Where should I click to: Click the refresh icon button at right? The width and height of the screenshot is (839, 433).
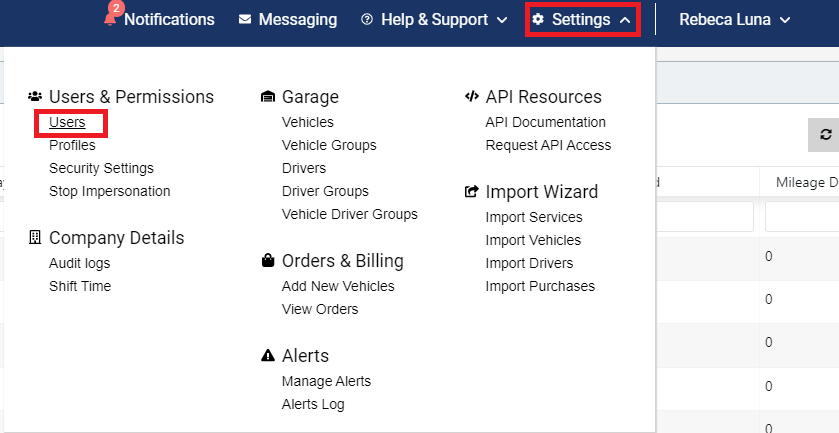click(x=826, y=134)
